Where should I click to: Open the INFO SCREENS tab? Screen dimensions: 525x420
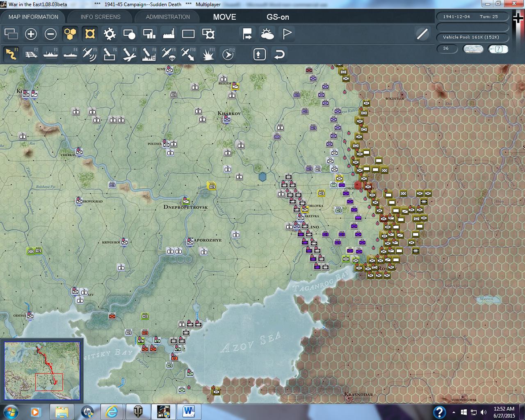pos(100,17)
